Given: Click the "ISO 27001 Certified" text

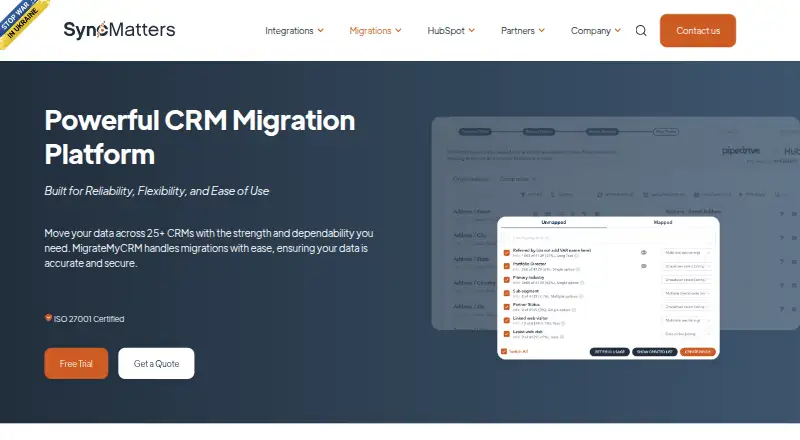Looking at the screenshot, I should tap(89, 319).
